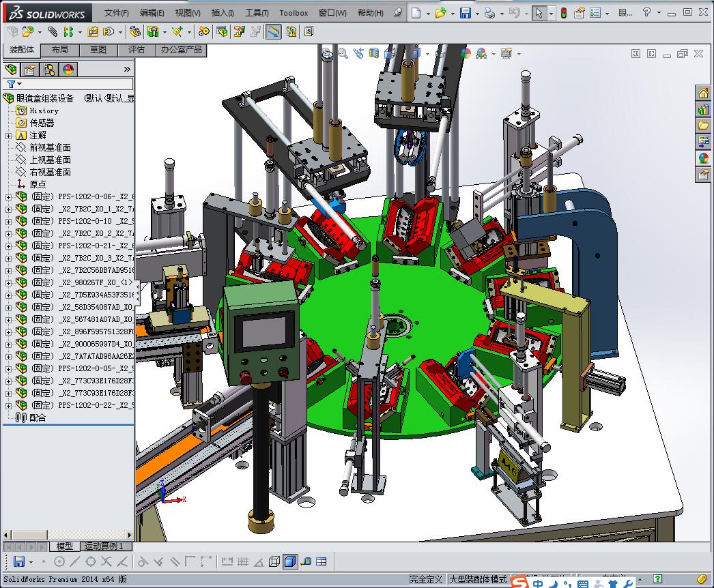Toggle shaded with edges display cube
This screenshot has width=714, height=588.
289,561
